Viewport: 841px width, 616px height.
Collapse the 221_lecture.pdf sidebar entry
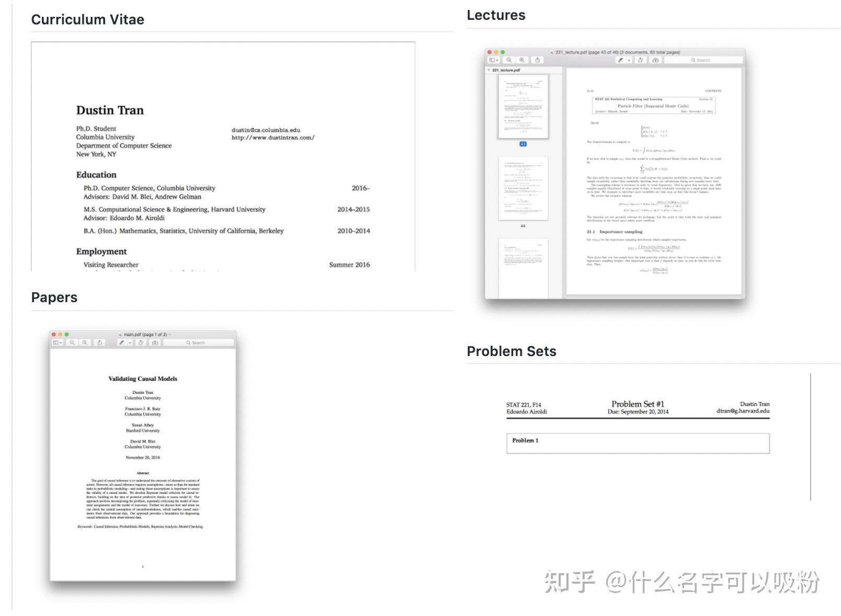point(489,69)
